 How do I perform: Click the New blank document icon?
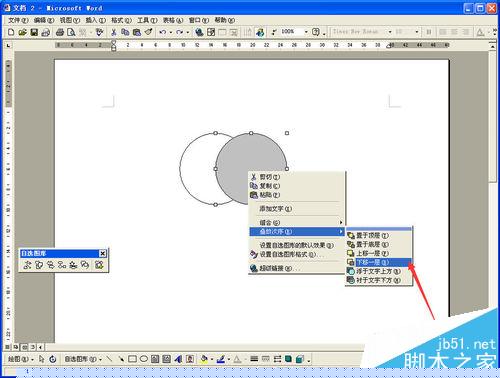pyautogui.click(x=11, y=32)
